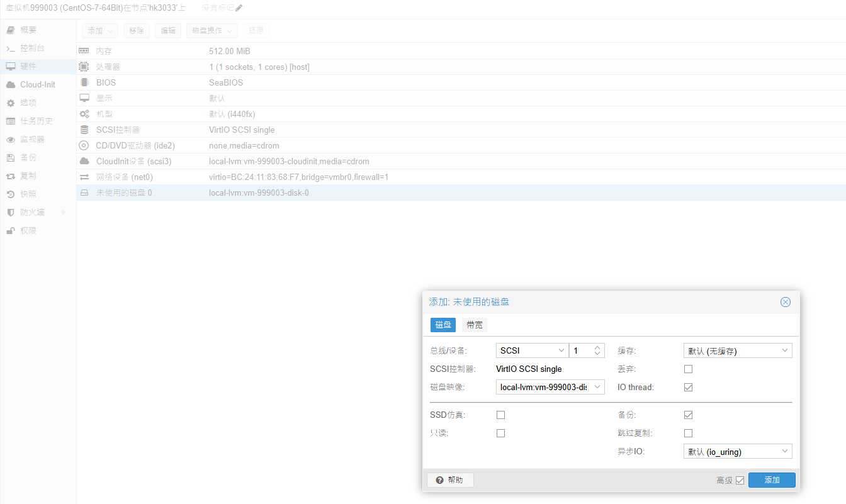Select the Cloud-Init cloud icon in sidebar
The height and width of the screenshot is (504, 846).
(x=10, y=84)
